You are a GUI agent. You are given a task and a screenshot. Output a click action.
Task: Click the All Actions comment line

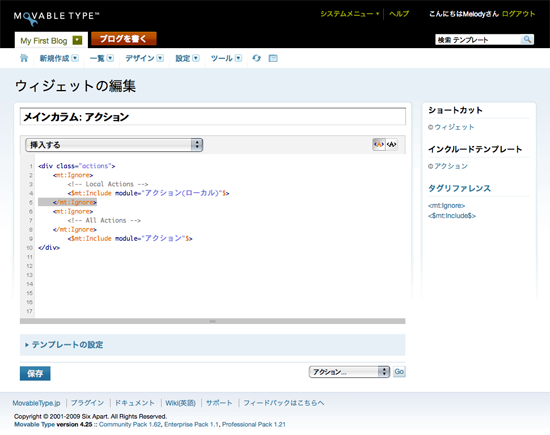tap(104, 220)
